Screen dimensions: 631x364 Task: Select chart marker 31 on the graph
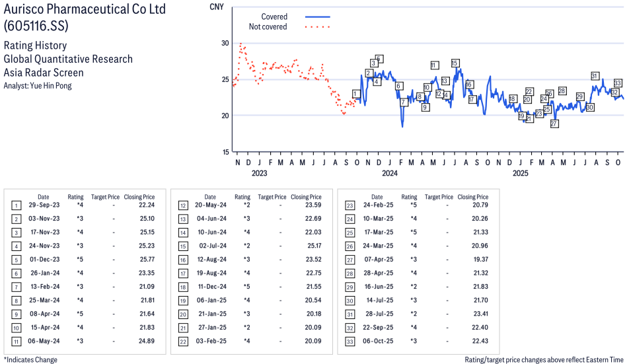click(595, 76)
